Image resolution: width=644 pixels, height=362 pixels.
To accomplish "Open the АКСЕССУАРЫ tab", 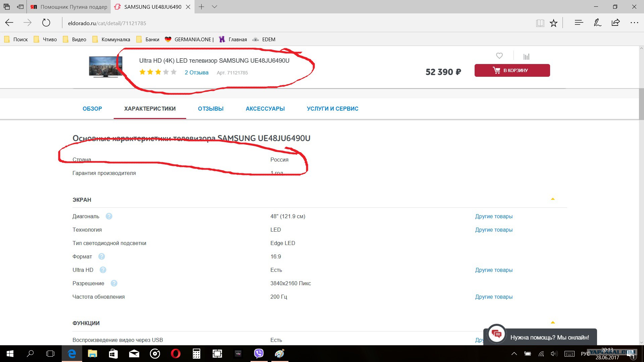I will 265,109.
